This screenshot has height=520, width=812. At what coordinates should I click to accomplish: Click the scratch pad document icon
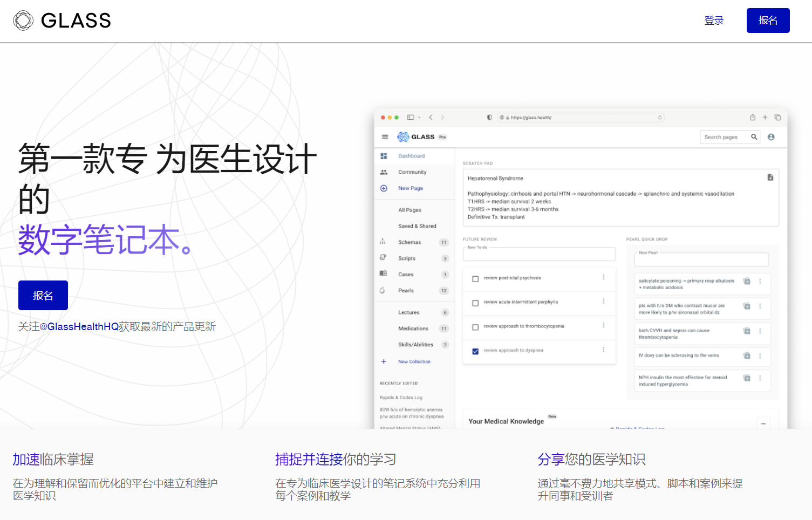(770, 177)
